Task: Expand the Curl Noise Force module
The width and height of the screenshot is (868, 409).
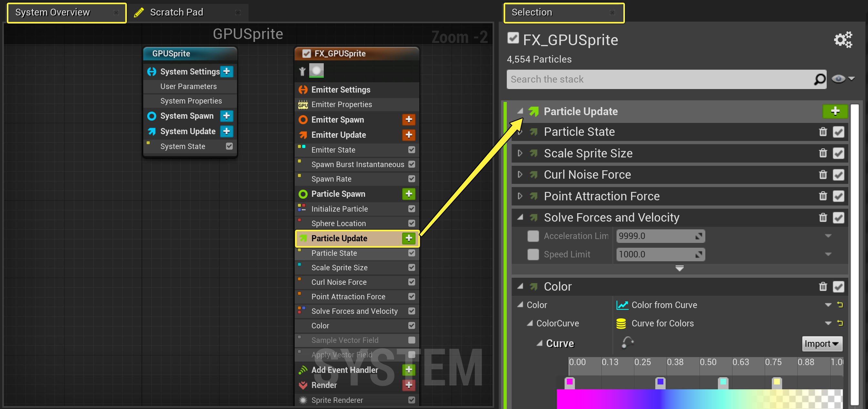Action: pos(520,175)
